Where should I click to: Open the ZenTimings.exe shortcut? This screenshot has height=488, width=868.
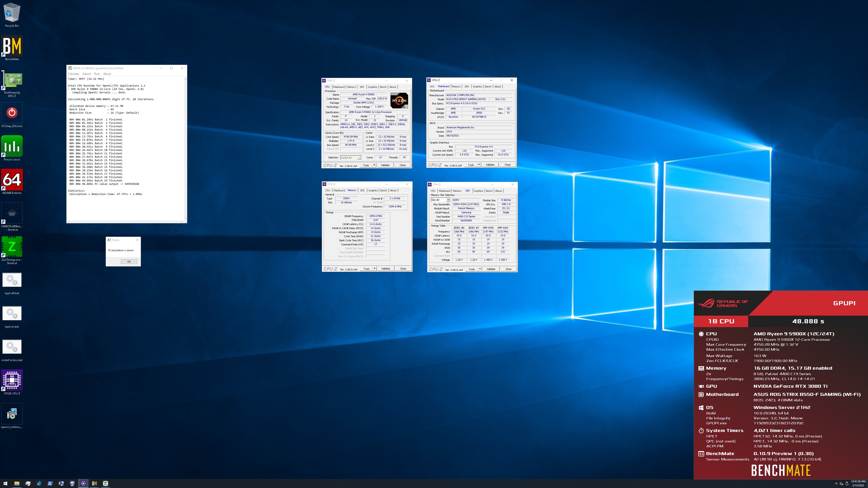(x=12, y=250)
